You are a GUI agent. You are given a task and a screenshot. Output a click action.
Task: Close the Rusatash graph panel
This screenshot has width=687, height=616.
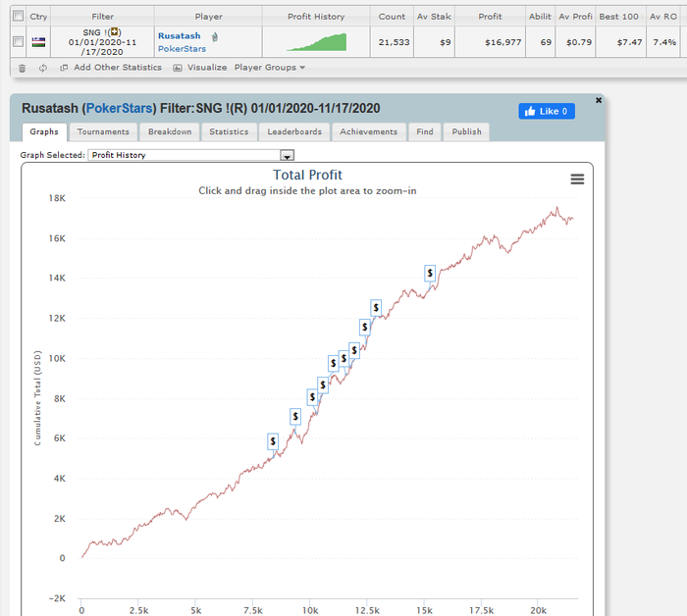pos(599,100)
